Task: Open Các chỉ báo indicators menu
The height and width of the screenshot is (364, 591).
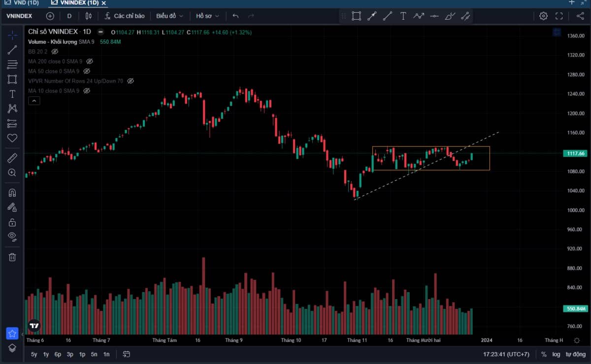Action: (x=125, y=16)
